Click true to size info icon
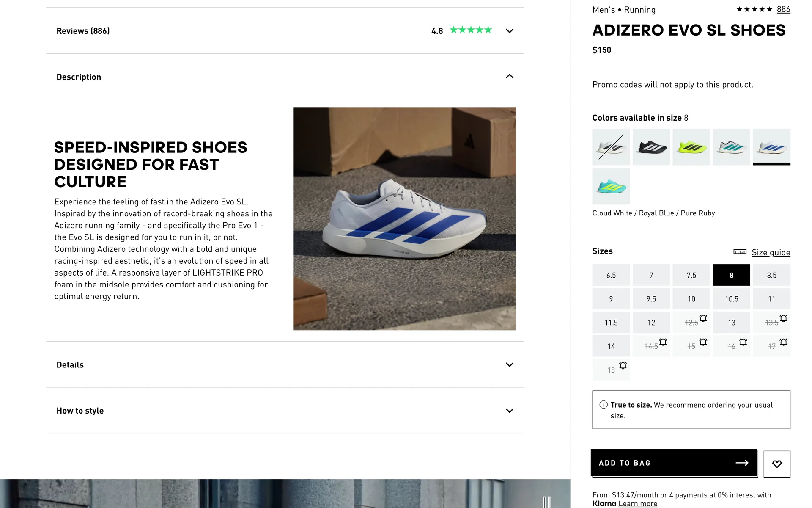Screen dimensions: 812x508 coord(604,405)
